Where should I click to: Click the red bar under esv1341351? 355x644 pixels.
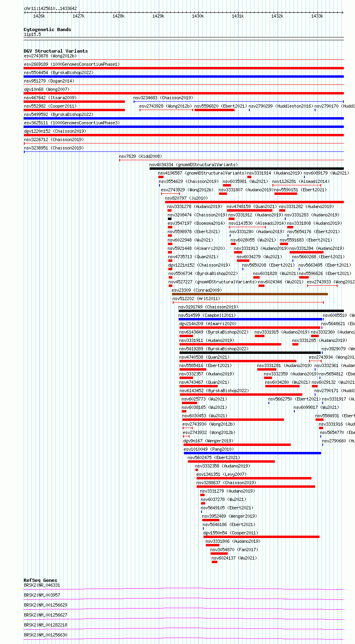[254, 478]
